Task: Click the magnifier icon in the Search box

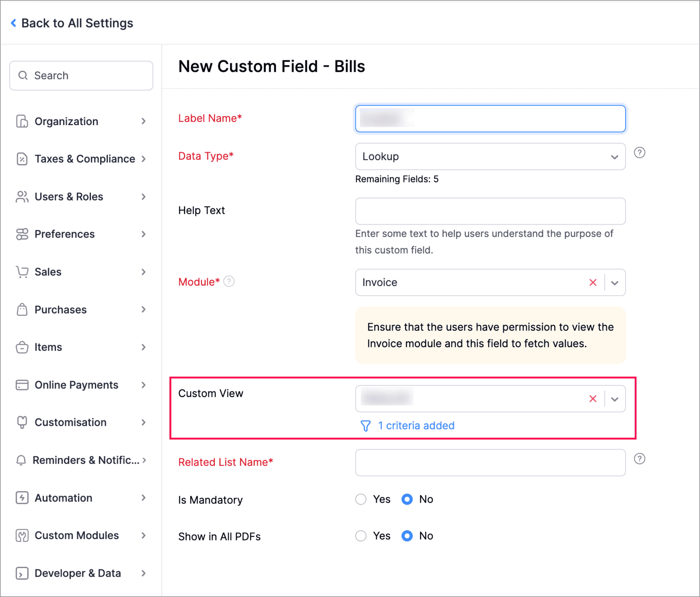Action: pyautogui.click(x=23, y=76)
